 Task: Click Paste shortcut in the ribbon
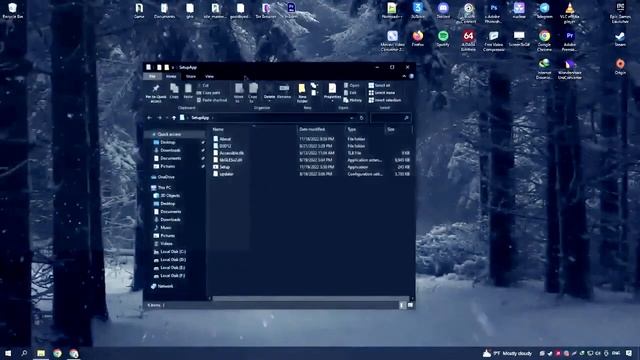click(x=212, y=100)
